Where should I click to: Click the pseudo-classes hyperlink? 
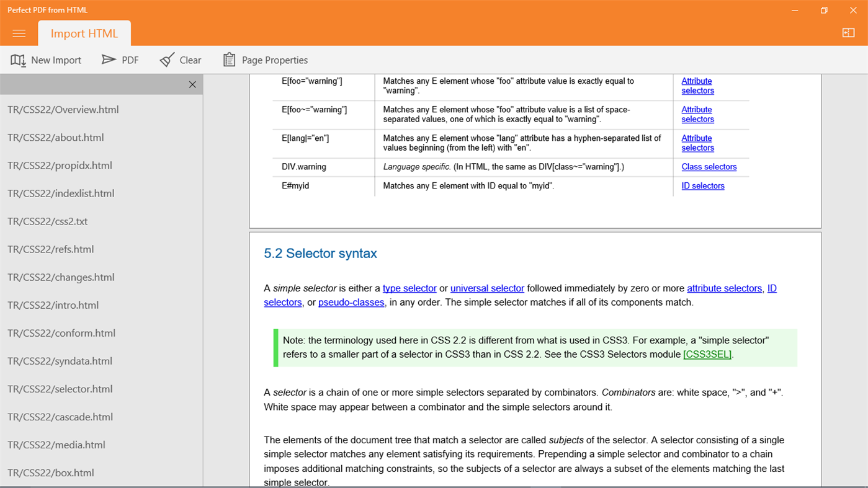point(351,302)
